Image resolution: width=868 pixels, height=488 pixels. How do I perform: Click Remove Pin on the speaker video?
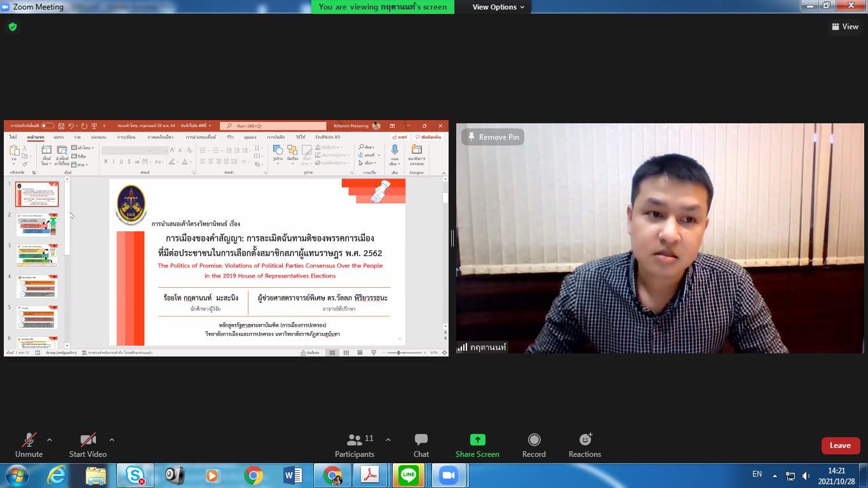pos(493,137)
